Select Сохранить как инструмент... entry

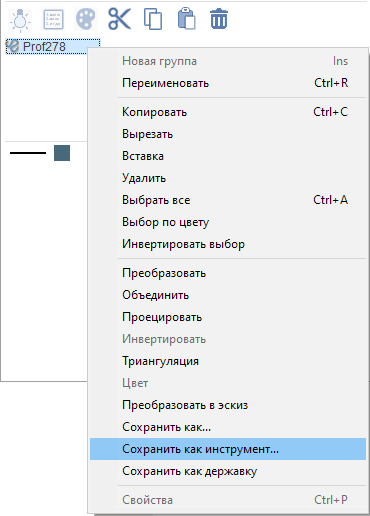coord(228,449)
